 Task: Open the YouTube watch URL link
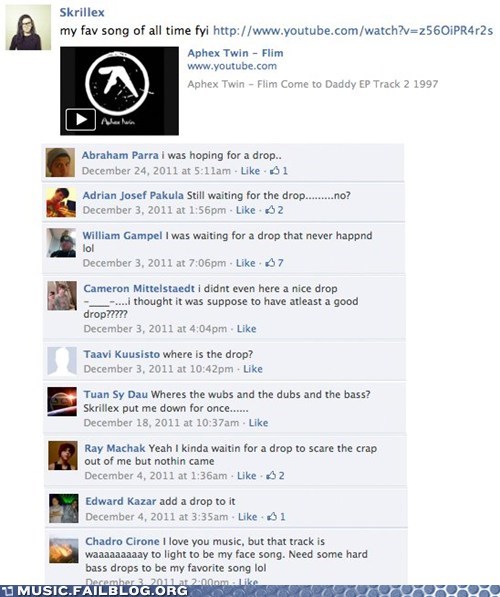pos(353,30)
